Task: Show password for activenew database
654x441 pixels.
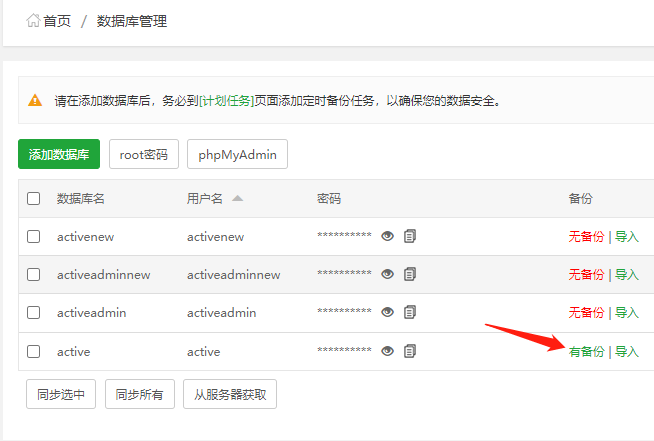Action: point(388,237)
